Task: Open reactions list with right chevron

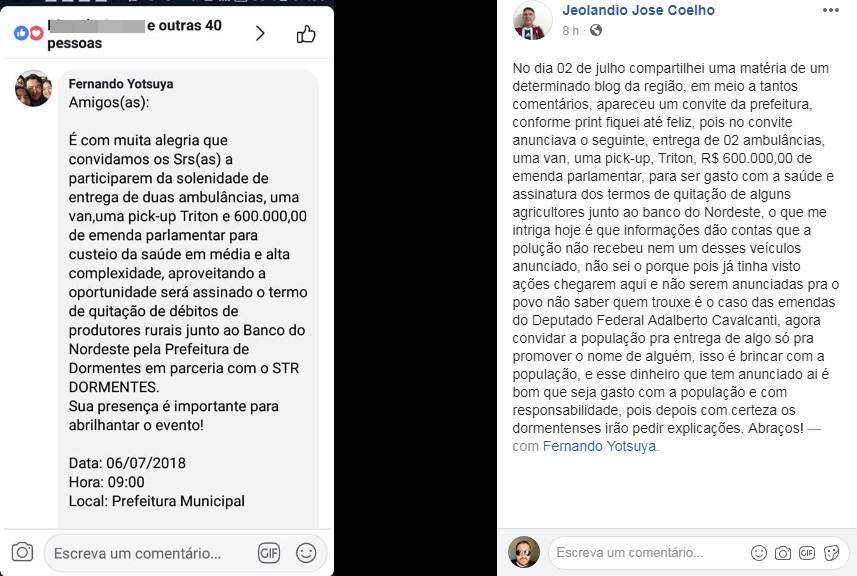Action: [260, 33]
